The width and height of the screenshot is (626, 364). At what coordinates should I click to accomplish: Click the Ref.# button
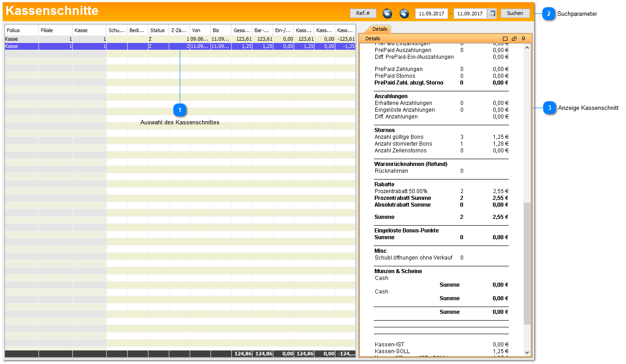pos(363,14)
